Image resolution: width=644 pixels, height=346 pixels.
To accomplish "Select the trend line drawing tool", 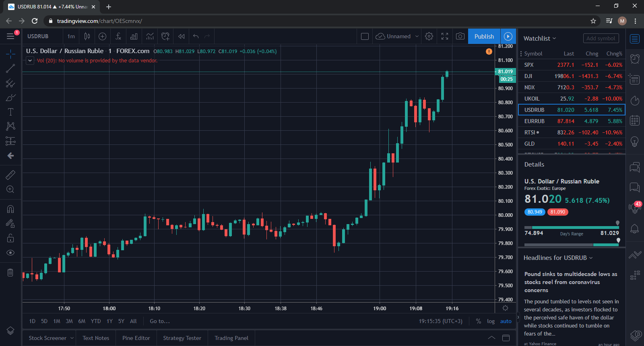I will coord(10,68).
